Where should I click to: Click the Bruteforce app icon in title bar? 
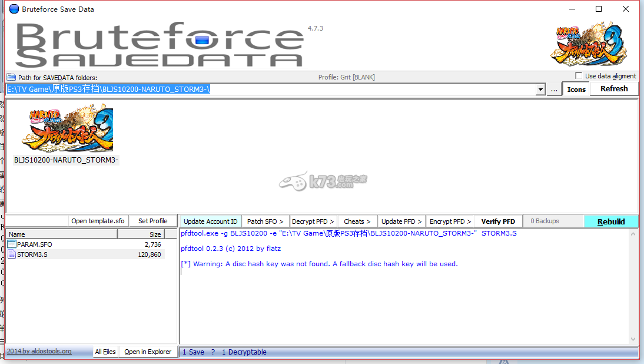coord(14,9)
